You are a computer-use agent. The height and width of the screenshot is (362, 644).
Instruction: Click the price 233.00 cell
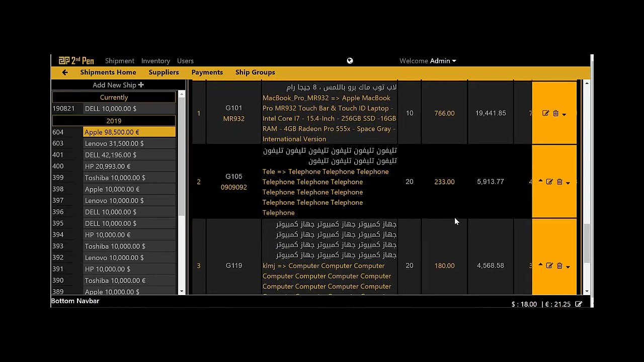click(444, 182)
